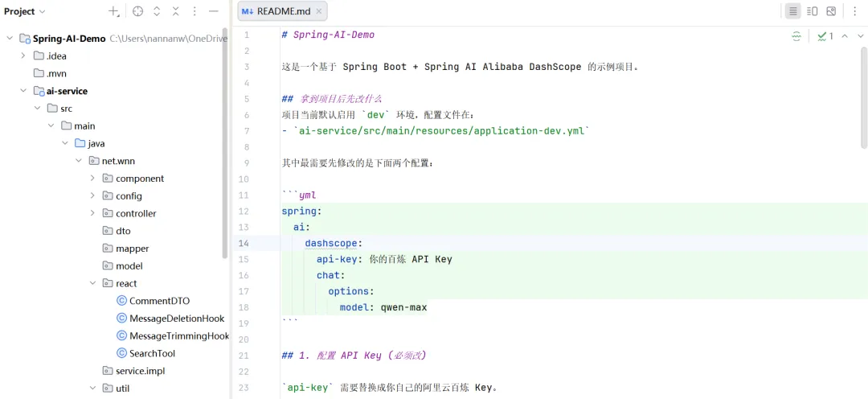The width and height of the screenshot is (868, 399).
Task: Collapse the src folder
Action: point(37,108)
